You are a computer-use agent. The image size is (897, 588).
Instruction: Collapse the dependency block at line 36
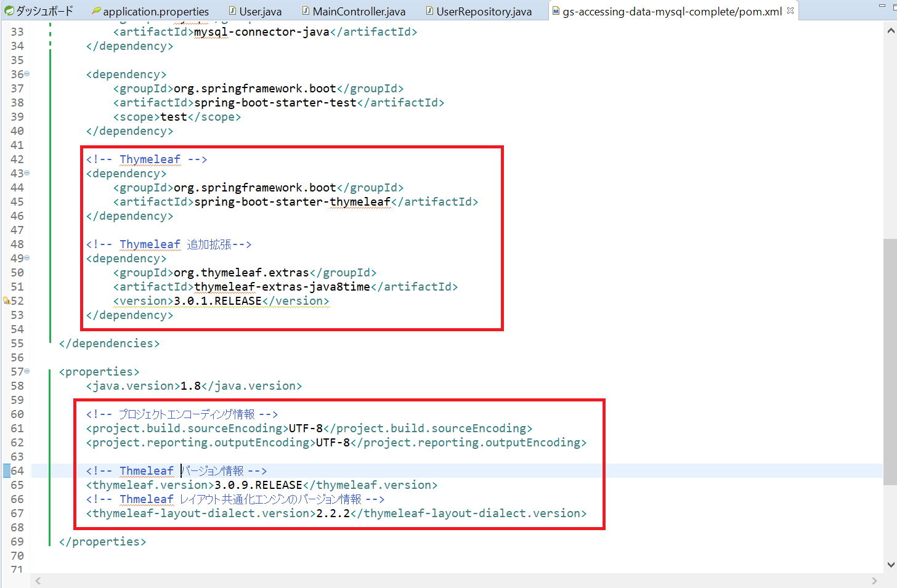(27, 74)
